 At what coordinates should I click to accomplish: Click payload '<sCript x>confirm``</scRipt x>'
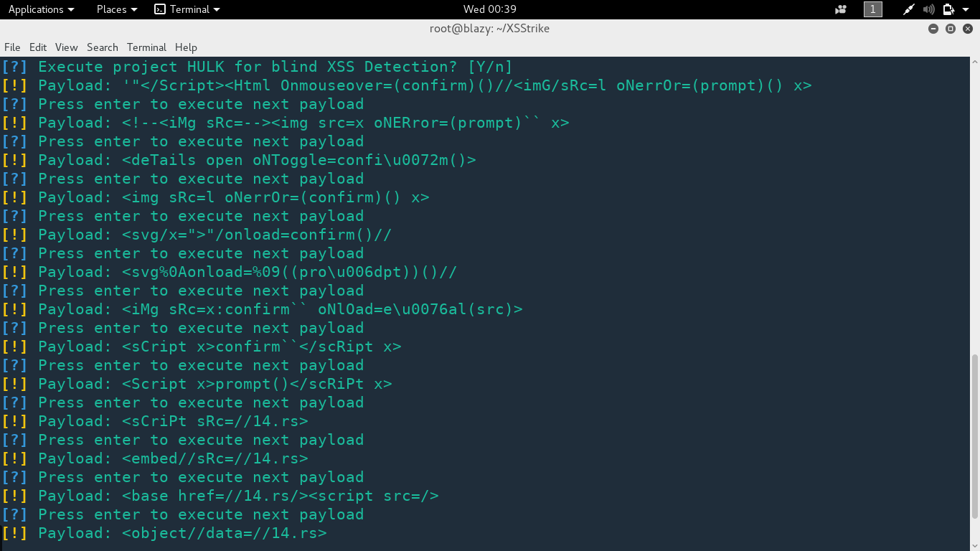[262, 347]
